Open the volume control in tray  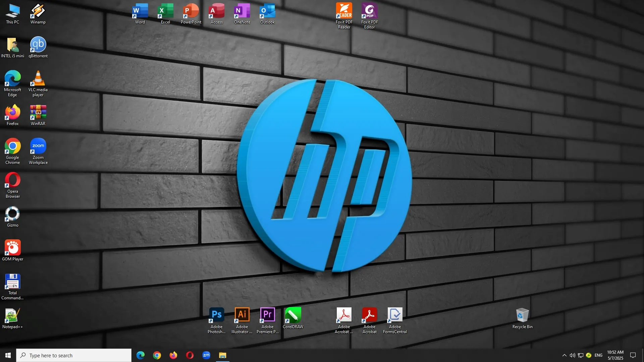click(573, 355)
